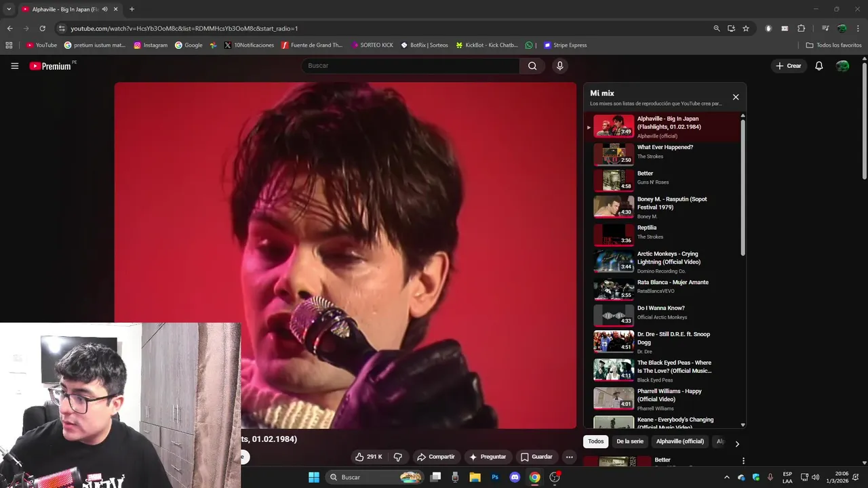Open Todos los favoritos folder
Image resolution: width=868 pixels, height=488 pixels.
tap(834, 45)
